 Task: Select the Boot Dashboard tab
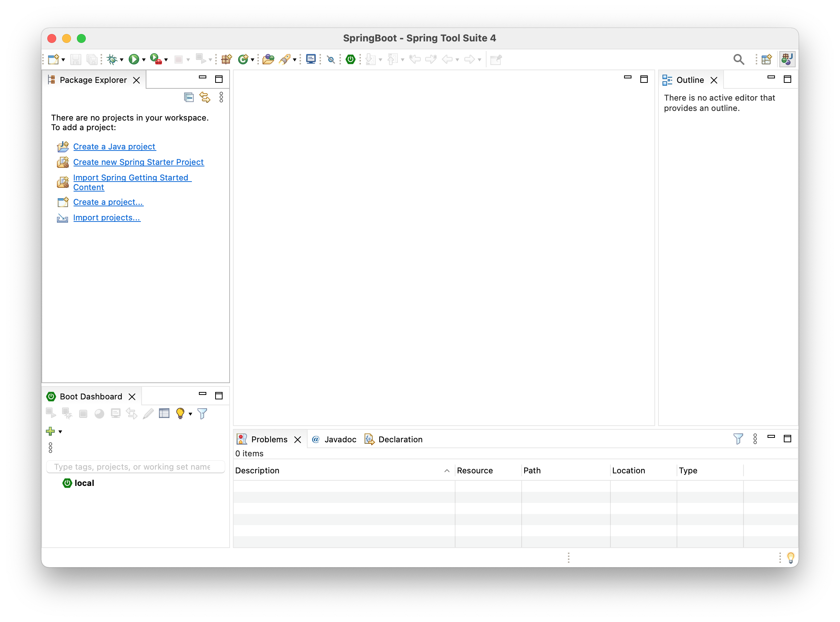pyautogui.click(x=91, y=396)
